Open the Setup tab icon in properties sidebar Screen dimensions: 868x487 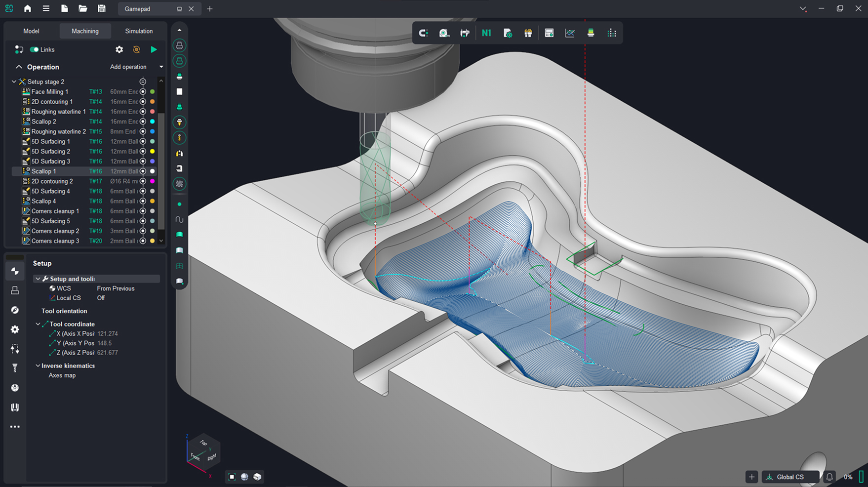[x=15, y=271]
